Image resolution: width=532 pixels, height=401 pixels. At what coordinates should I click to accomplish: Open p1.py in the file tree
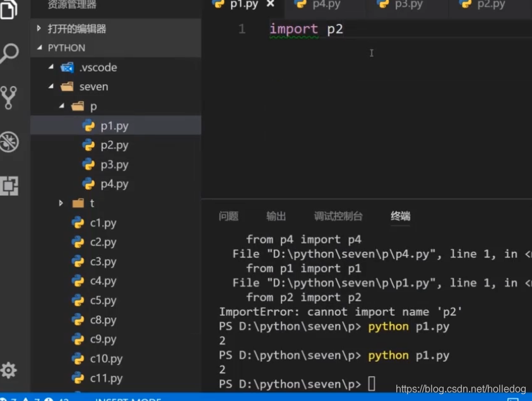pos(114,126)
